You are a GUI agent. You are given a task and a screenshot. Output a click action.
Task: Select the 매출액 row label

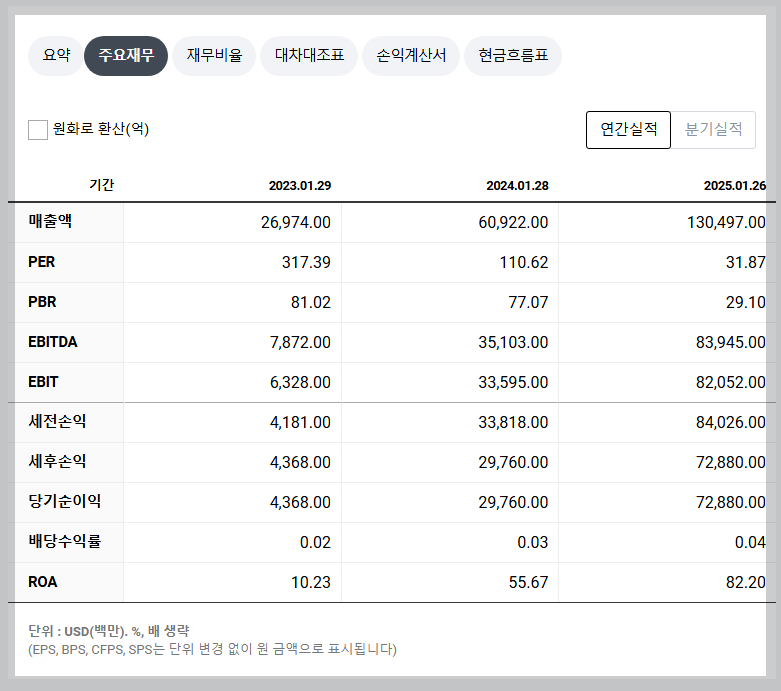pyautogui.click(x=50, y=221)
